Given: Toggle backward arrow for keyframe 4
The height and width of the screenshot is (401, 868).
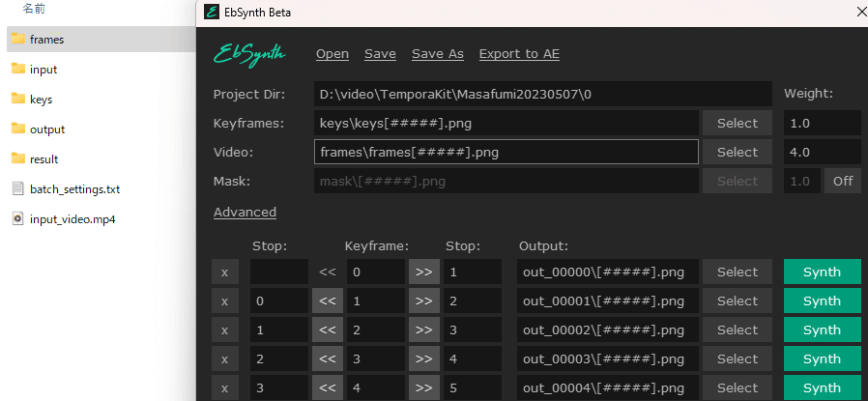Looking at the screenshot, I should (x=328, y=387).
